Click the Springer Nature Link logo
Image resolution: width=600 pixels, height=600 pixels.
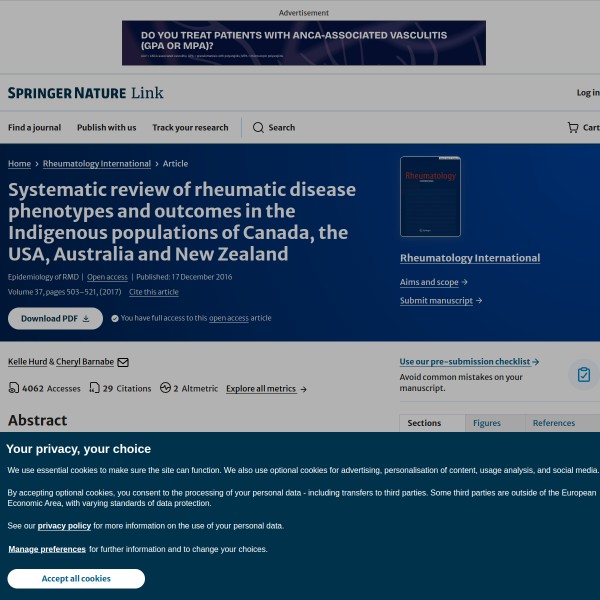(85, 93)
